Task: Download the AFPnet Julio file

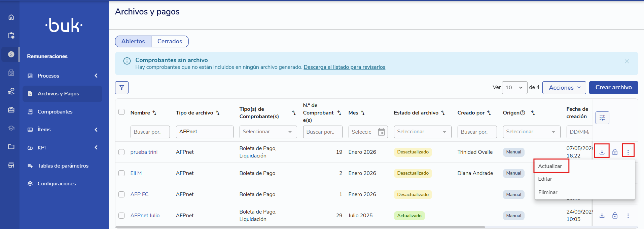Action: coord(602,216)
